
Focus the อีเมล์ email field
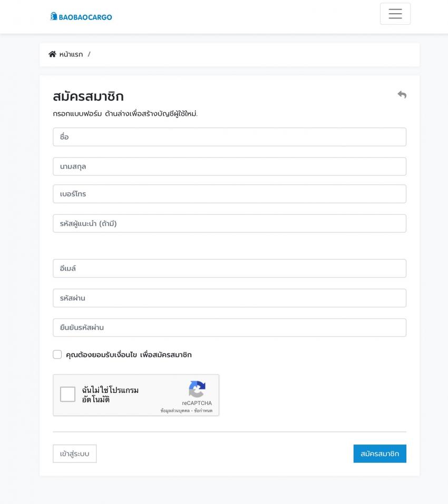pyautogui.click(x=230, y=269)
